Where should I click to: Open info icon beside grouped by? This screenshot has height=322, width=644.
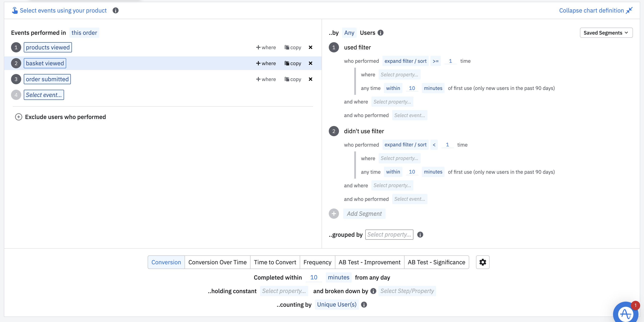(x=420, y=235)
